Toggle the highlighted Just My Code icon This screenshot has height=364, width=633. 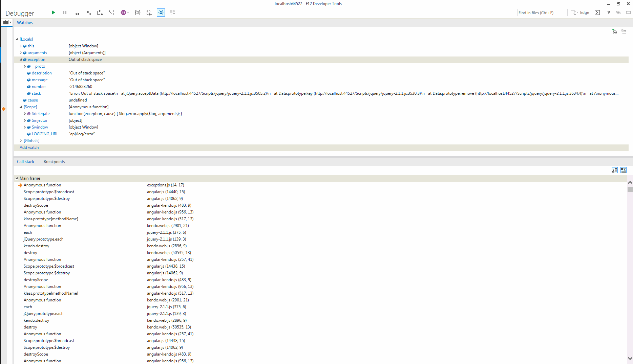[x=161, y=13]
